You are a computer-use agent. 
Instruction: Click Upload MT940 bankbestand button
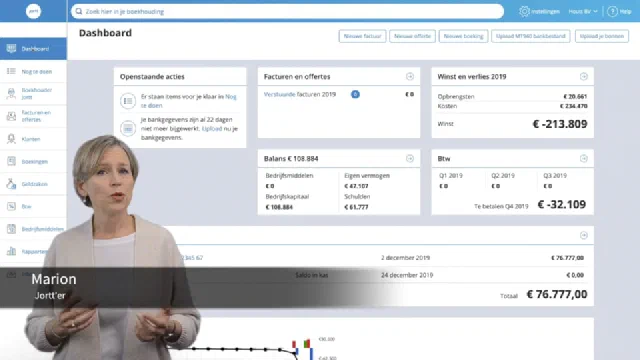[x=531, y=36]
